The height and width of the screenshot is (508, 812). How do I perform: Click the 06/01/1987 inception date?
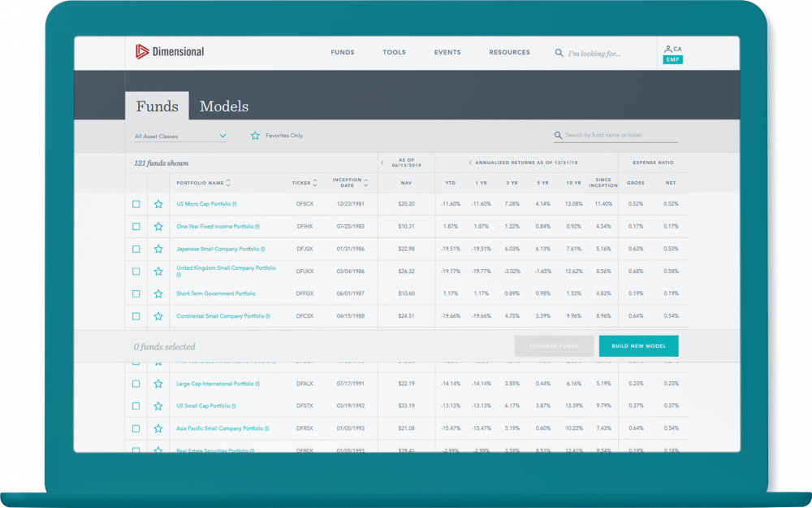351,294
